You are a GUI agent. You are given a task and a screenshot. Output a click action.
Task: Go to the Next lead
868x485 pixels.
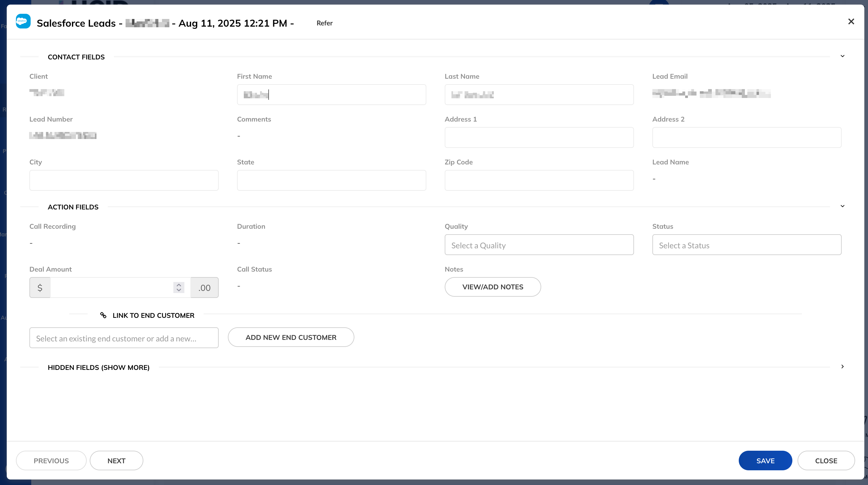116,461
